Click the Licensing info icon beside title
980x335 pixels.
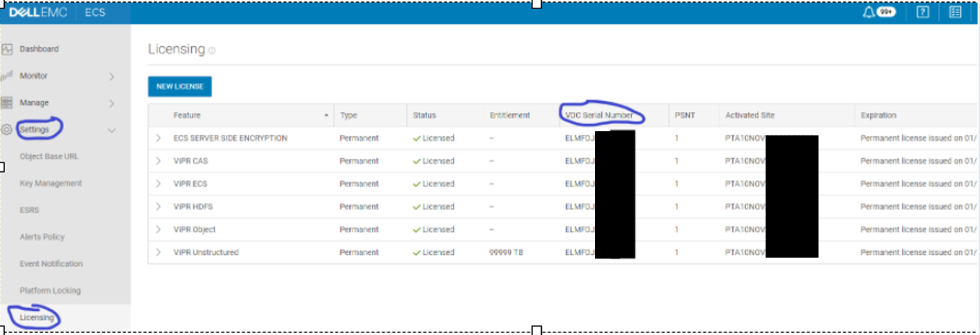click(212, 50)
